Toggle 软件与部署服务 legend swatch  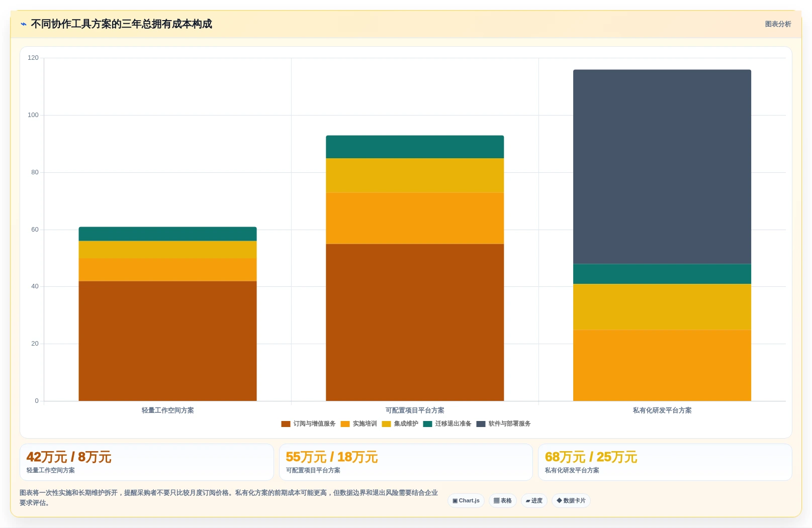click(481, 424)
